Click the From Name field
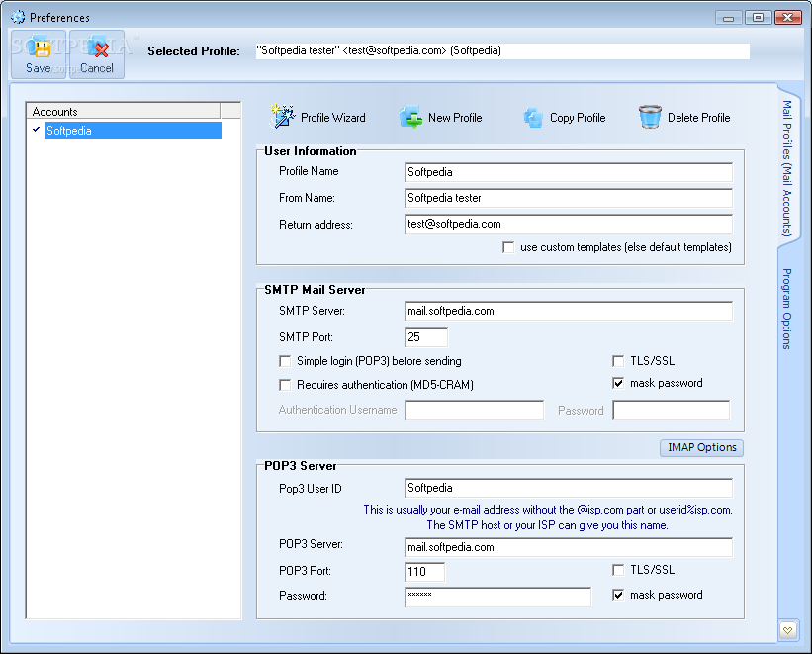The height and width of the screenshot is (654, 812). point(569,198)
